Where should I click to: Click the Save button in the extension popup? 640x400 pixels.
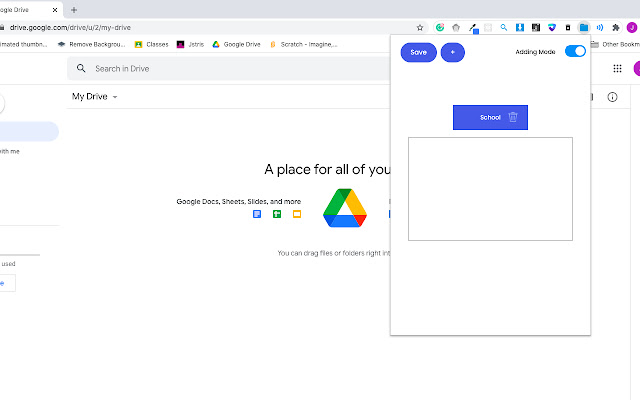pos(418,52)
